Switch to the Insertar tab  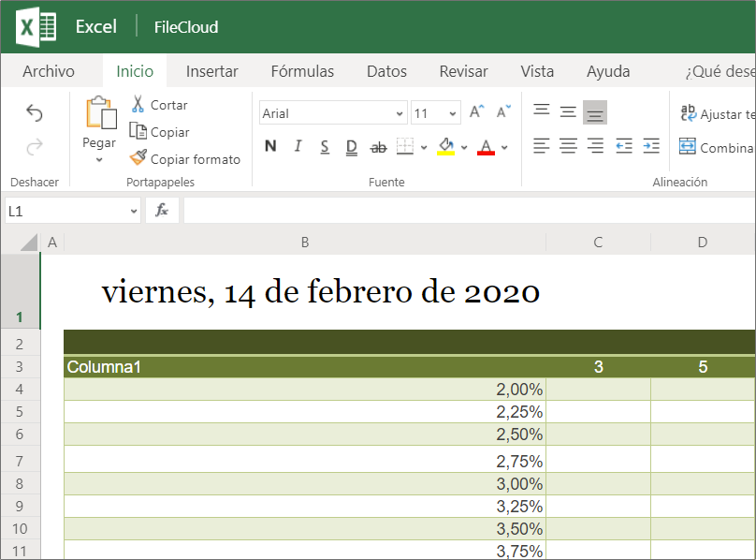(x=211, y=71)
